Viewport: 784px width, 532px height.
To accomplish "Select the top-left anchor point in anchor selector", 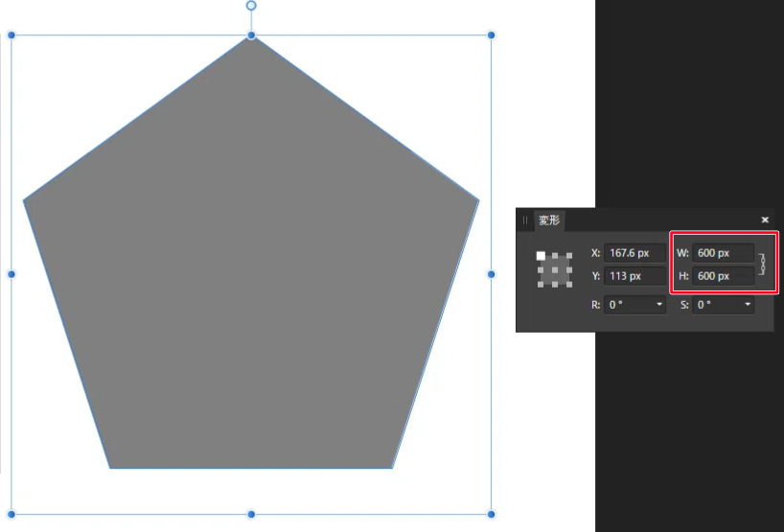I will [541, 256].
